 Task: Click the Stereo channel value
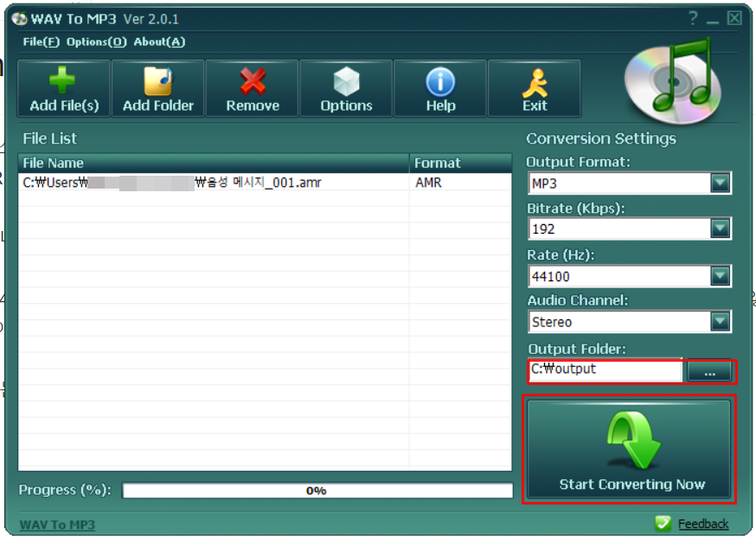click(x=552, y=322)
